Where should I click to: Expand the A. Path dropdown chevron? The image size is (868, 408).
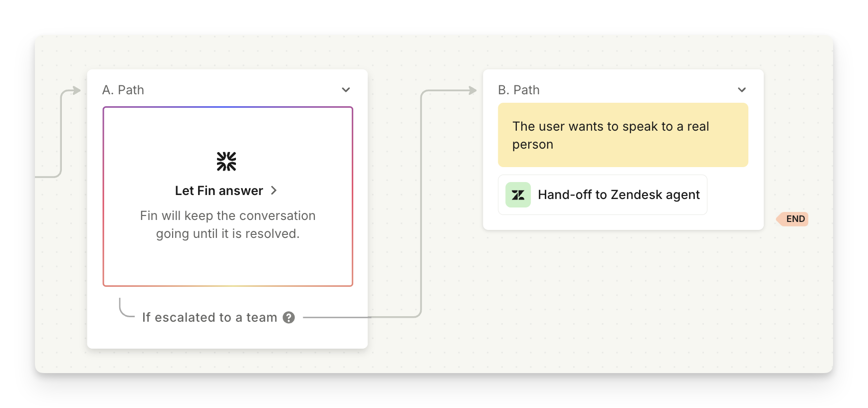pyautogui.click(x=346, y=90)
